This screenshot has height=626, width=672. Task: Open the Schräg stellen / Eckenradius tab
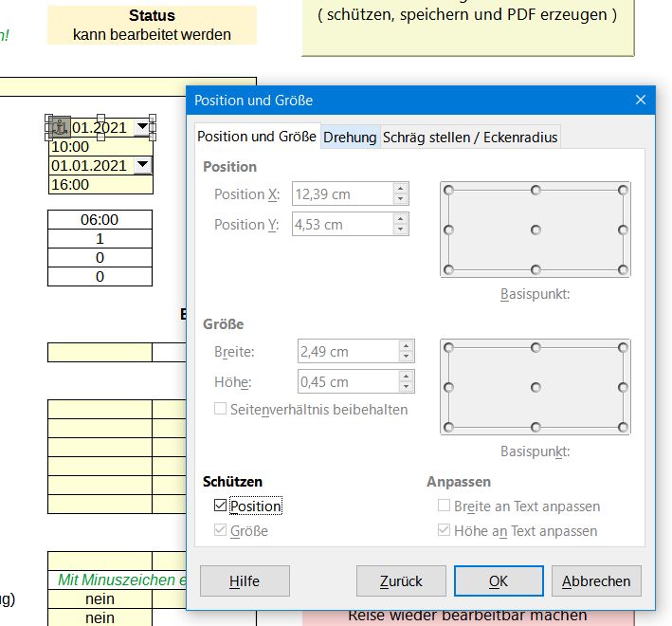tap(470, 138)
